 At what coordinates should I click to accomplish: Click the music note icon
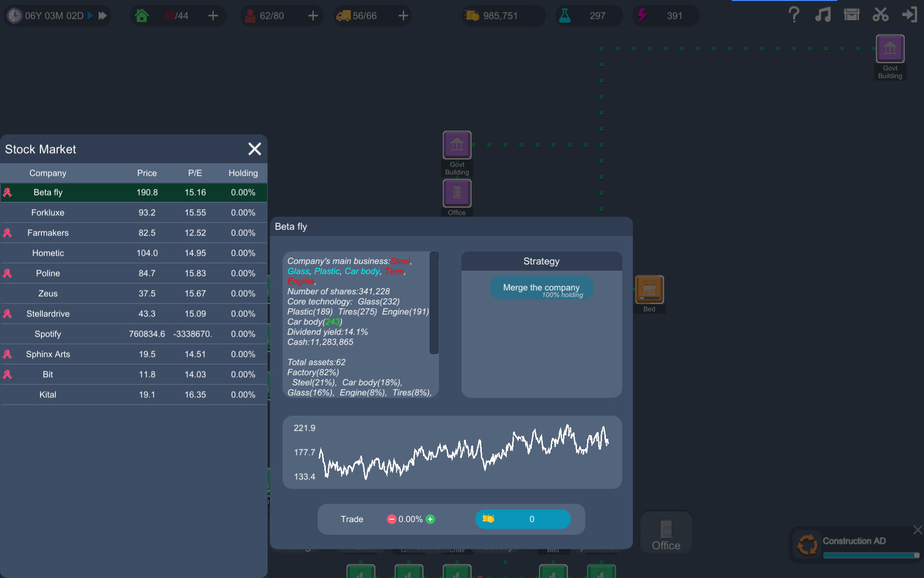823,15
